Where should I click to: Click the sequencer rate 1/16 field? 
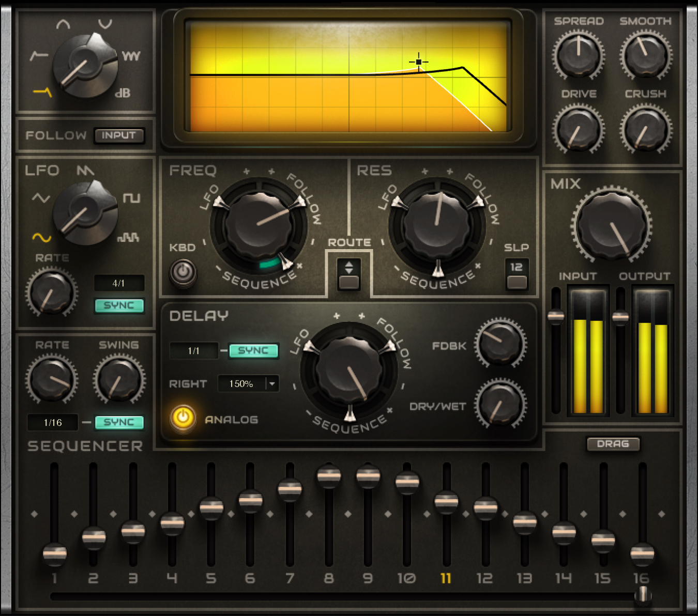tap(53, 422)
